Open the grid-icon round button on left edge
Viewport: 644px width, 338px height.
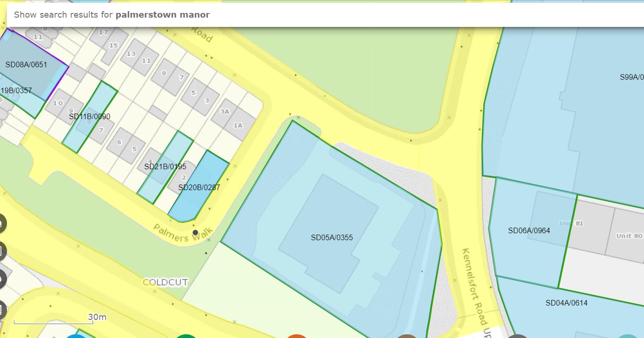pos(2,310)
